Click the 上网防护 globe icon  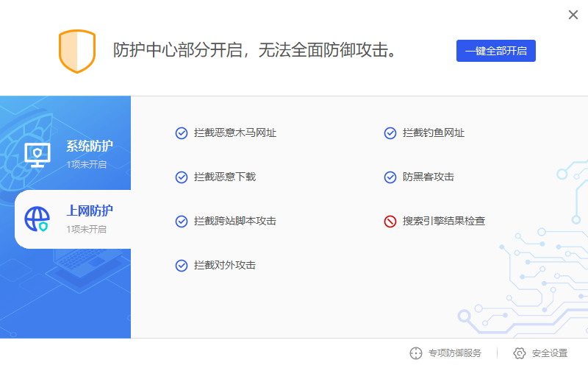(x=37, y=219)
